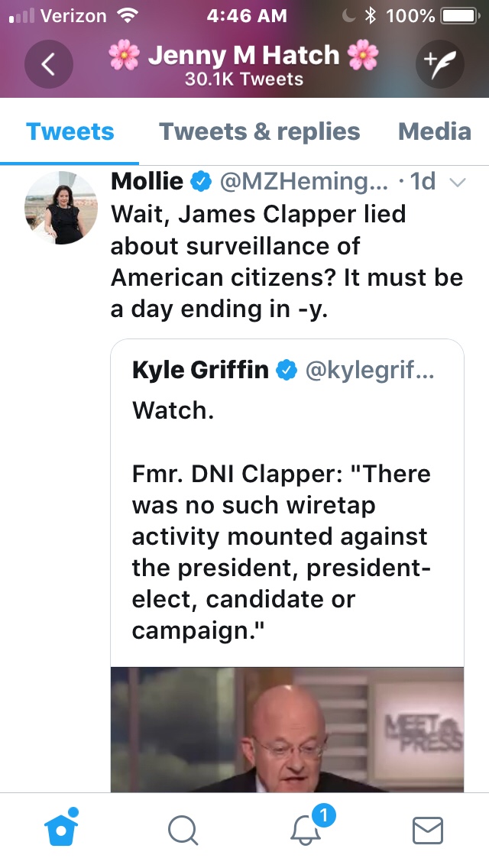Tap Kyle Griffin's verified badge
The image size is (489, 868).
pos(287,371)
